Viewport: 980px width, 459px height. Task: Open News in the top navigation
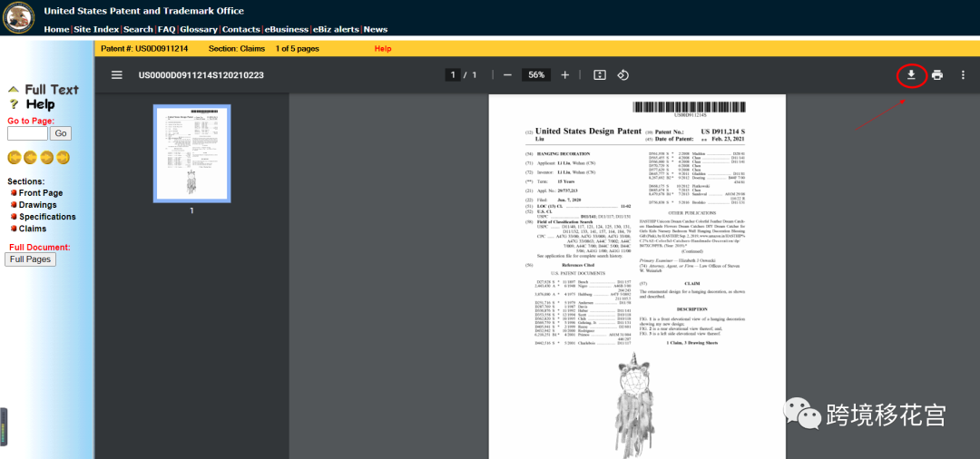(376, 29)
